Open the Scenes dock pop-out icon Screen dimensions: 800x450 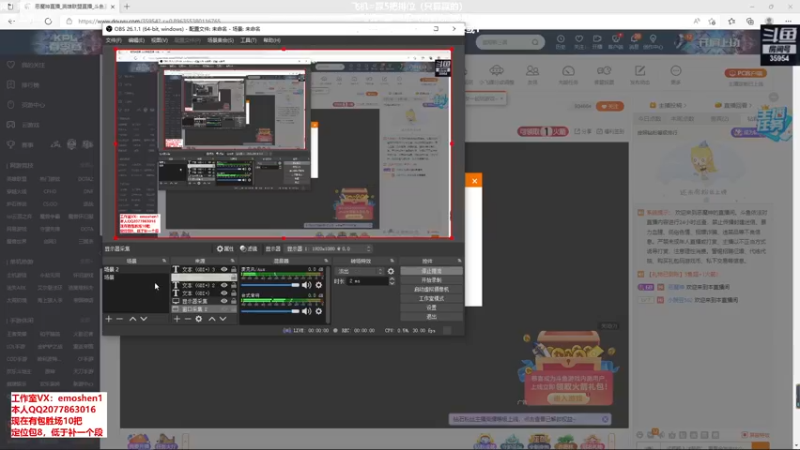tap(164, 261)
